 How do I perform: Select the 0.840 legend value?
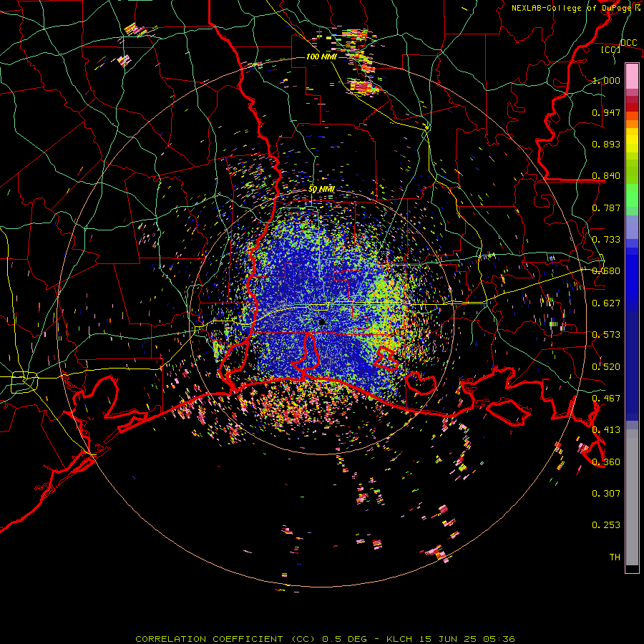coord(606,176)
